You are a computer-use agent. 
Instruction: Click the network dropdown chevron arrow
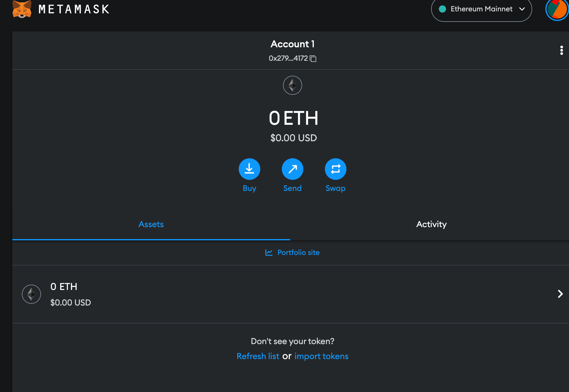tap(522, 9)
